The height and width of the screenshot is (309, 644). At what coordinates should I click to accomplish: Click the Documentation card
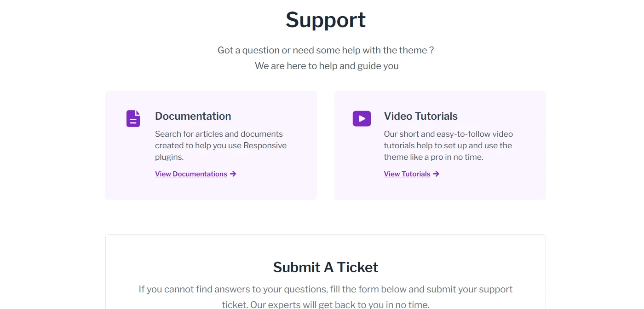pyautogui.click(x=211, y=145)
